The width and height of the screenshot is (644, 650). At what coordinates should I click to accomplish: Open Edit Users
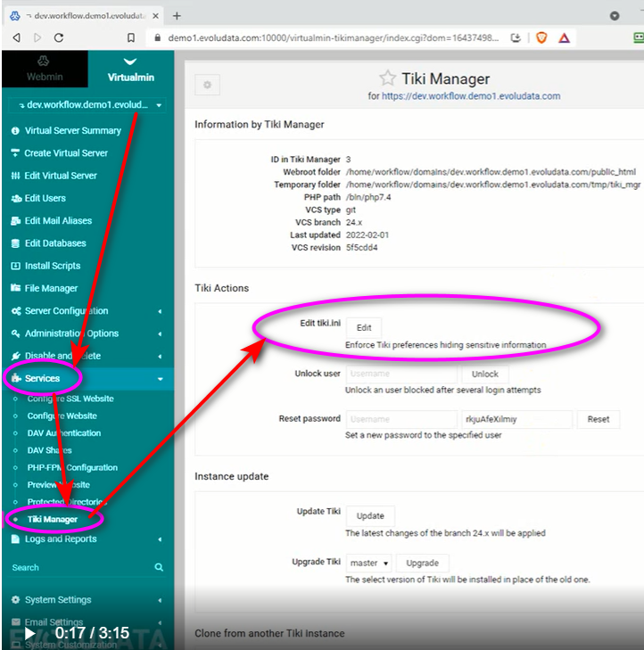45,198
